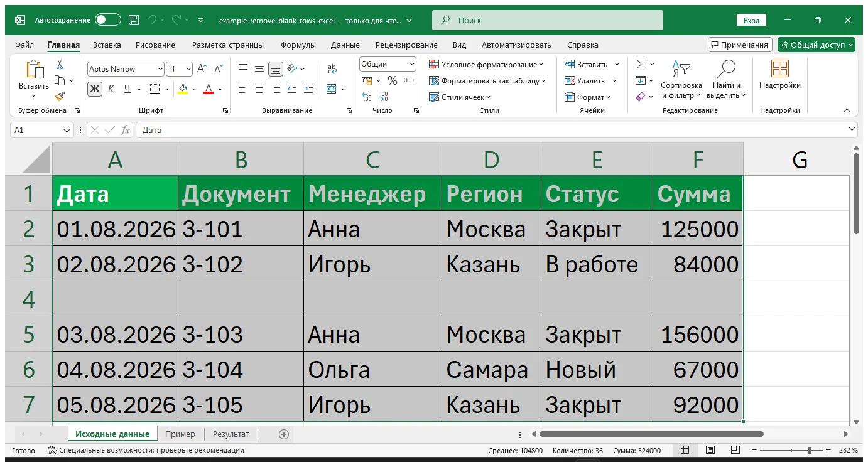
Task: Click the decrease indent icon
Action: tap(291, 89)
